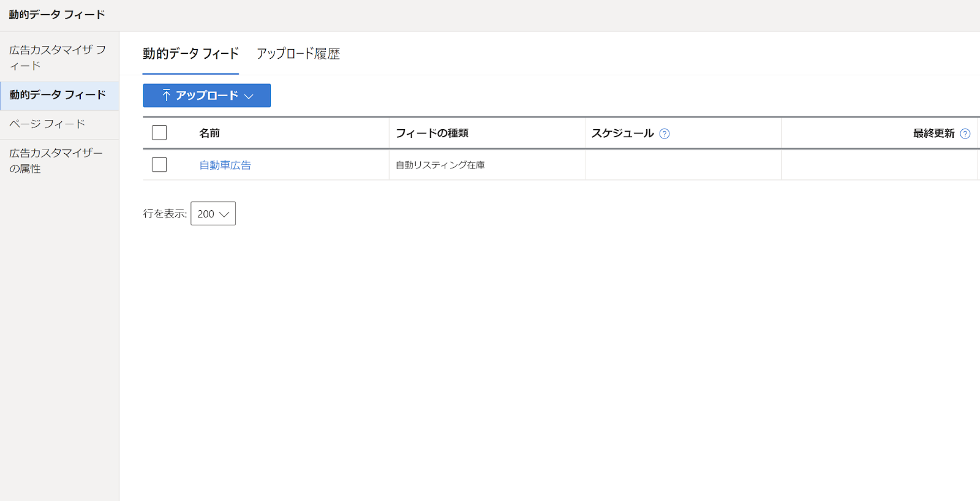This screenshot has height=501, width=980.
Task: Switch to the アップロード履歴 tab
Action: tap(298, 54)
